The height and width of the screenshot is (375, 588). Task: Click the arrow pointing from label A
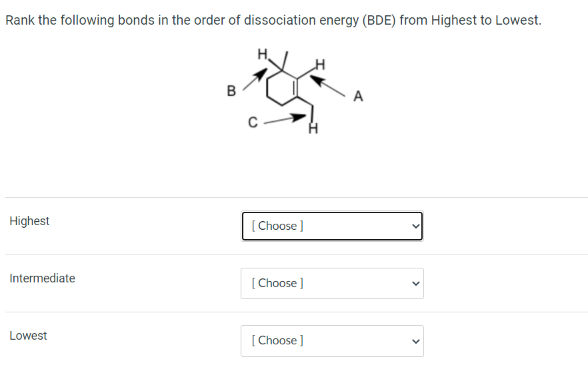coord(329,85)
